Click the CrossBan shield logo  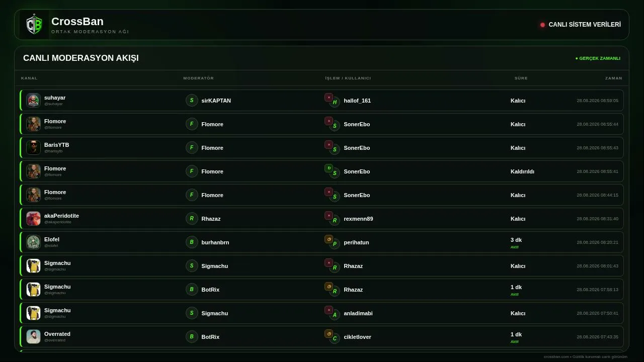point(34,25)
